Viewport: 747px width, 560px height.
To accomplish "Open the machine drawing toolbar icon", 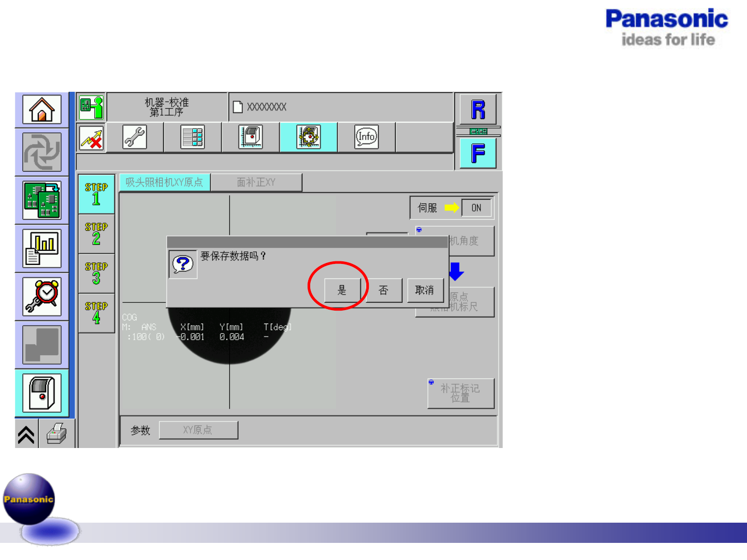I will [251, 137].
